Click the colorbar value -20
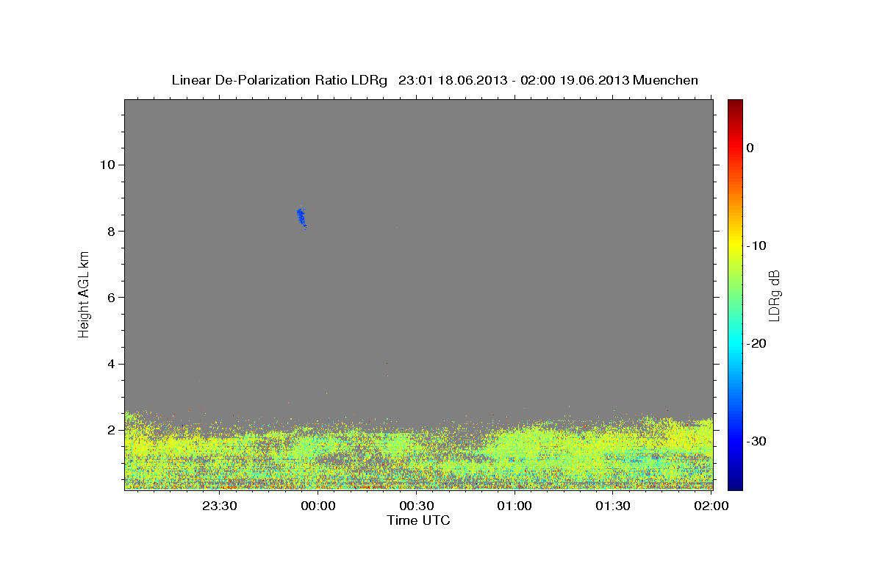 (756, 343)
